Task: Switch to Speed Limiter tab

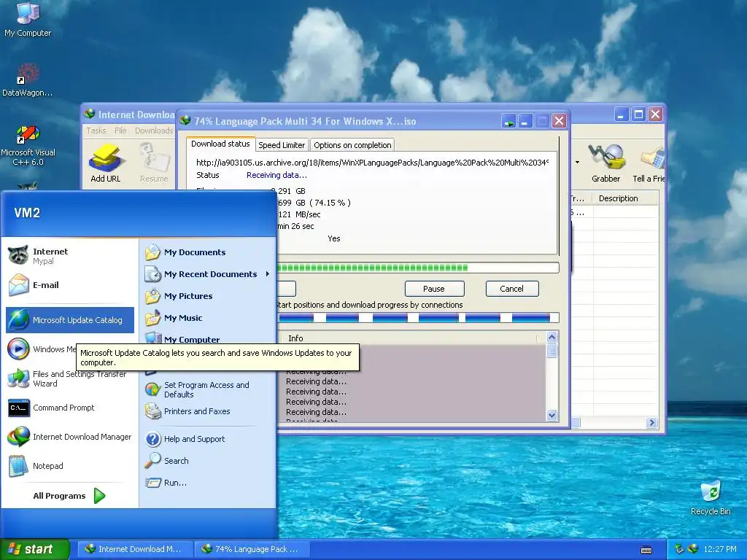Action: click(x=282, y=145)
